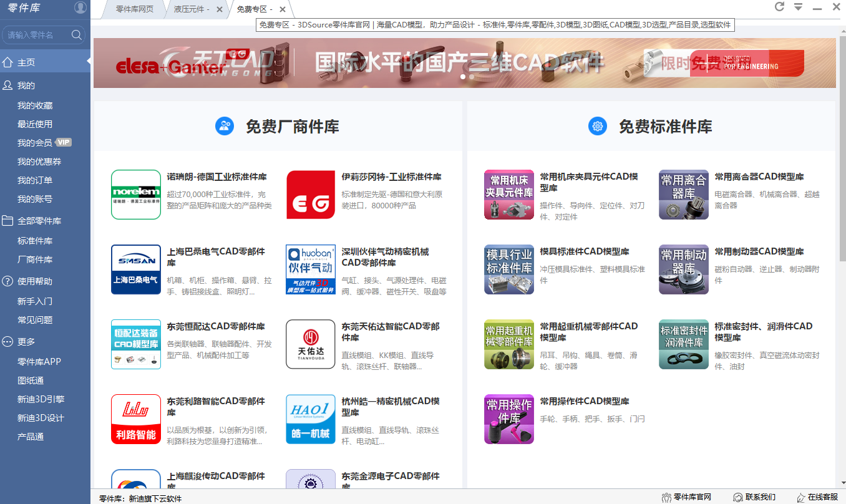Open 产品通 in sidebar

click(x=31, y=437)
